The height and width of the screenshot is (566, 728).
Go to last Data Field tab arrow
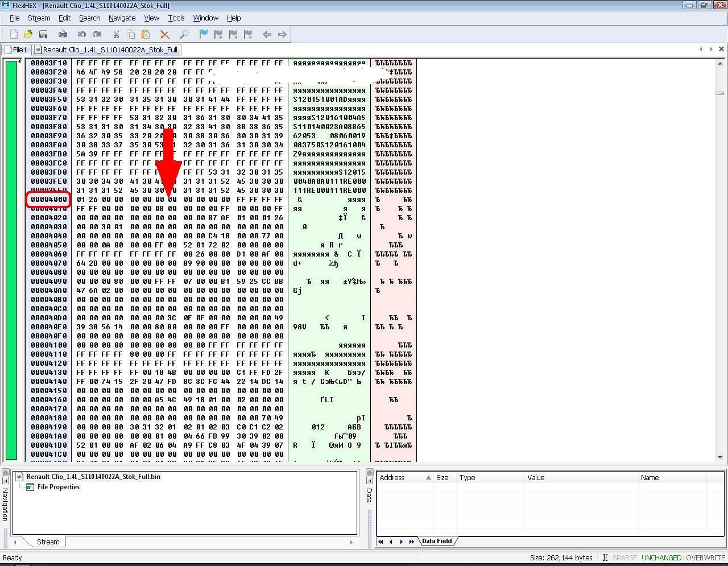coord(411,542)
